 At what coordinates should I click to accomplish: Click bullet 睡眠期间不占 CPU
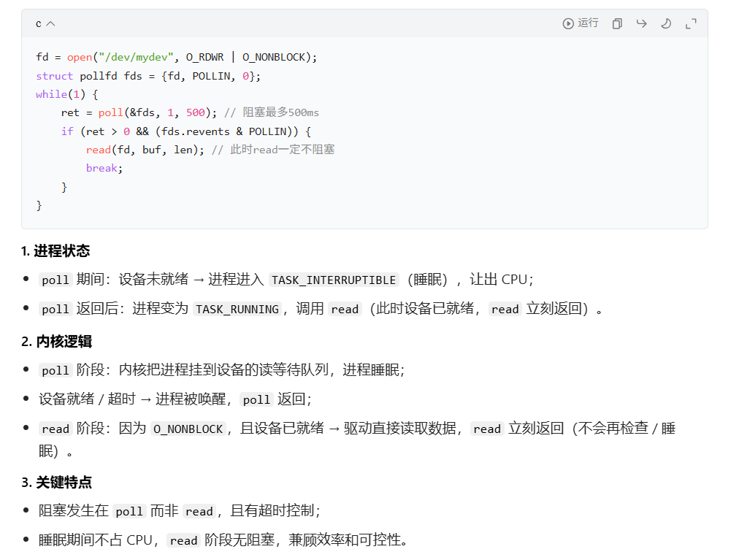point(223,540)
